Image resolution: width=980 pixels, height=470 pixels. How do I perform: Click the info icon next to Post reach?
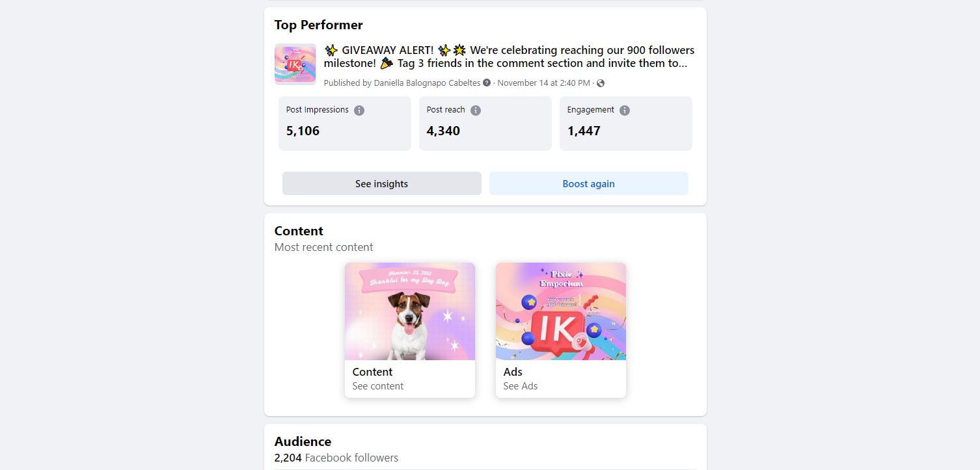pyautogui.click(x=476, y=111)
